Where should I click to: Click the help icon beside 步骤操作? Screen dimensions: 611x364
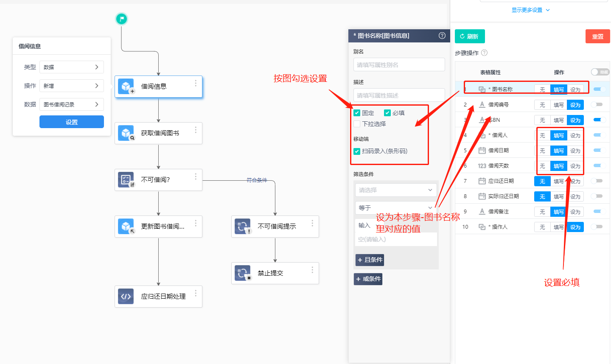485,53
